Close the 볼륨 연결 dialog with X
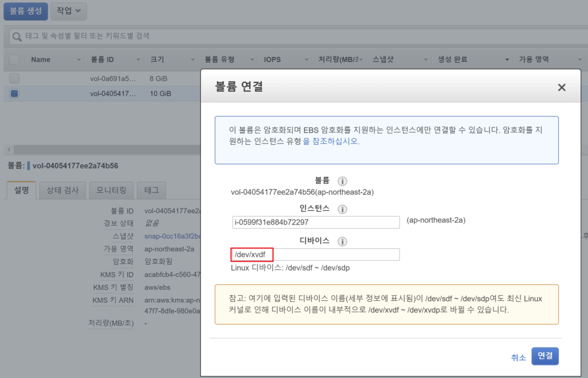 (562, 87)
